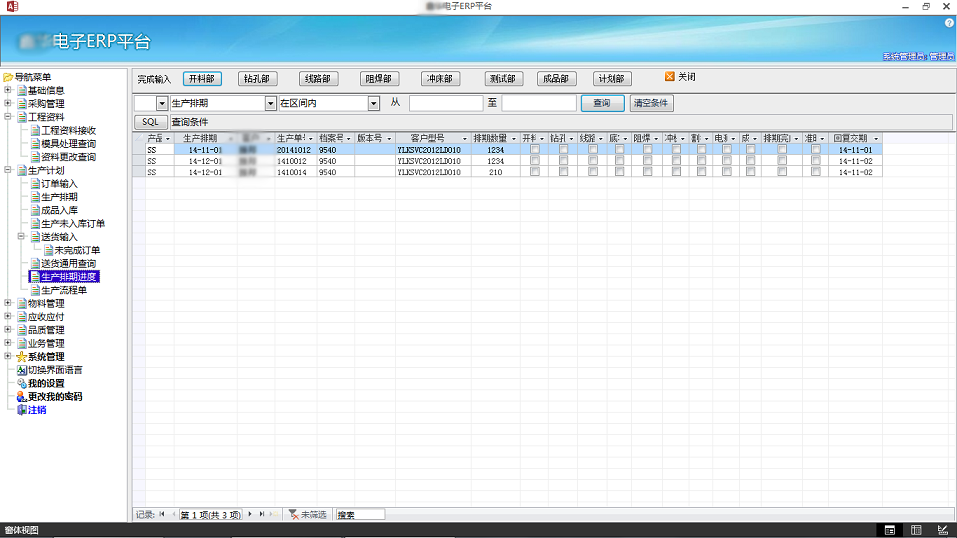
Task: Click the document icon beside 订单输入
Action: click(x=35, y=184)
